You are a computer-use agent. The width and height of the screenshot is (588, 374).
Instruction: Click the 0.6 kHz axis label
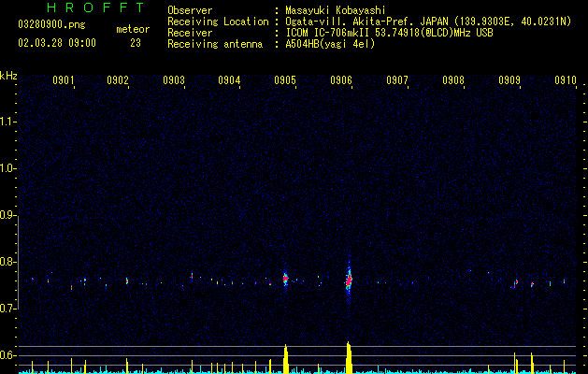[7, 355]
